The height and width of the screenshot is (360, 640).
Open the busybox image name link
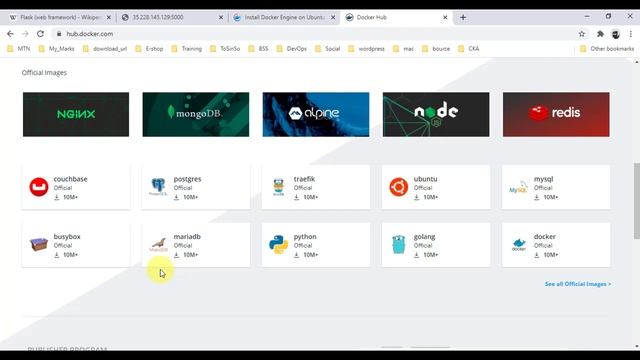pyautogui.click(x=67, y=236)
